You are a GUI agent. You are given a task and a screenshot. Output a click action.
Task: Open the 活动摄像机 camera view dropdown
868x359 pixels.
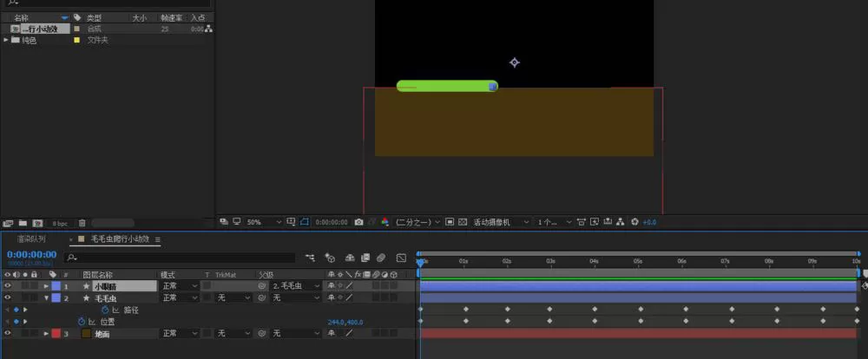(x=502, y=222)
